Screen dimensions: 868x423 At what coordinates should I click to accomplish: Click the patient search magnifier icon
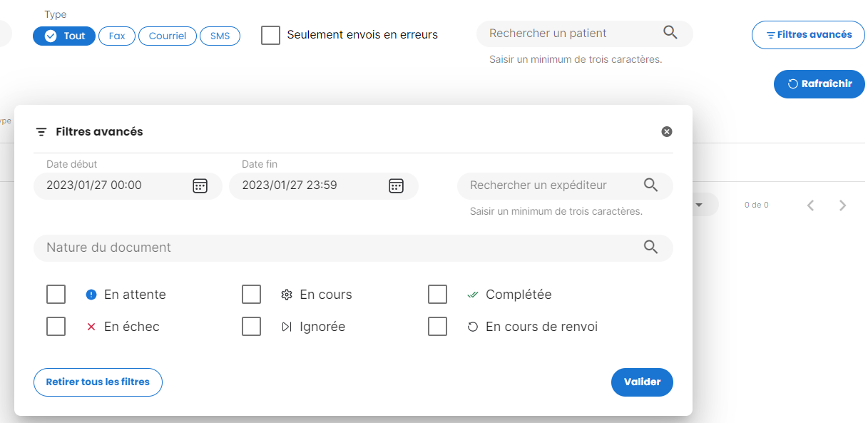click(670, 33)
